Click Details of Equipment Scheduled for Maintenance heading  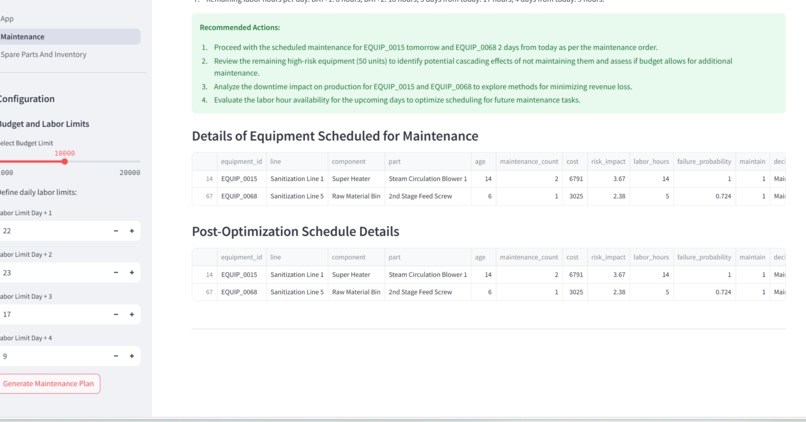[x=335, y=136]
